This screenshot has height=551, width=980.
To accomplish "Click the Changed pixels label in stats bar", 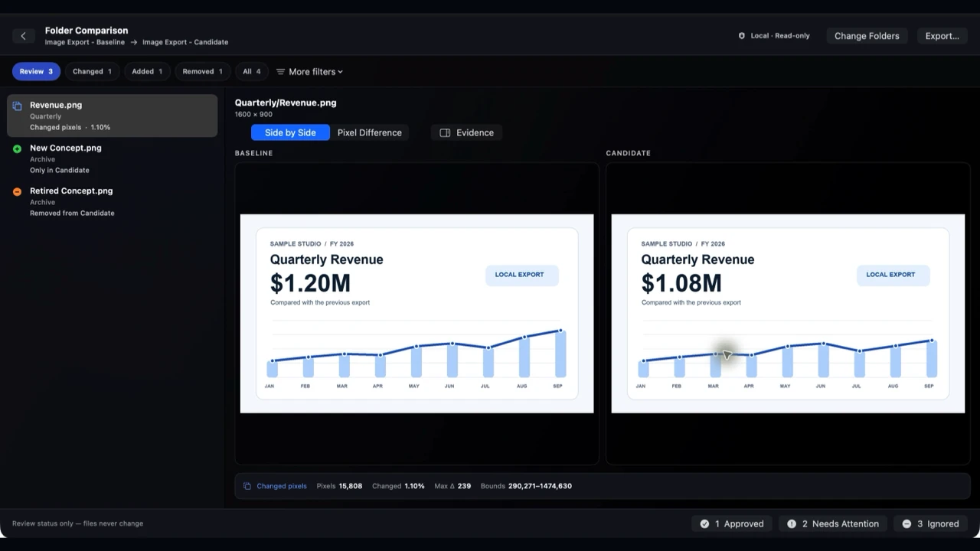I will click(x=282, y=486).
